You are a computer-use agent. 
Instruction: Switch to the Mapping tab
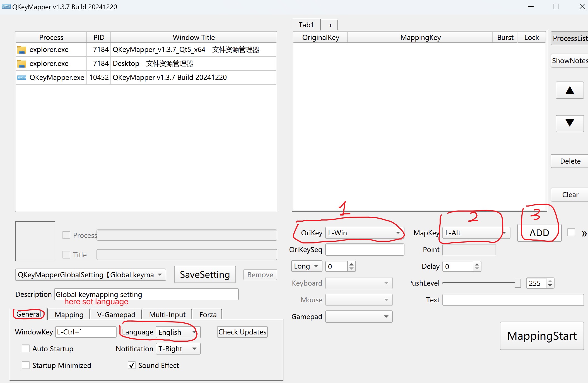[x=68, y=314]
